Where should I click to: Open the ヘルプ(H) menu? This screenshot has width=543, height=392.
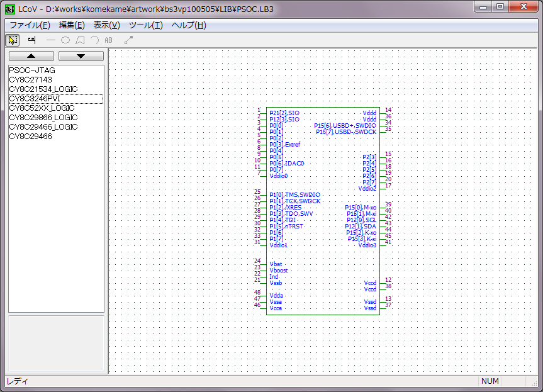(x=189, y=25)
